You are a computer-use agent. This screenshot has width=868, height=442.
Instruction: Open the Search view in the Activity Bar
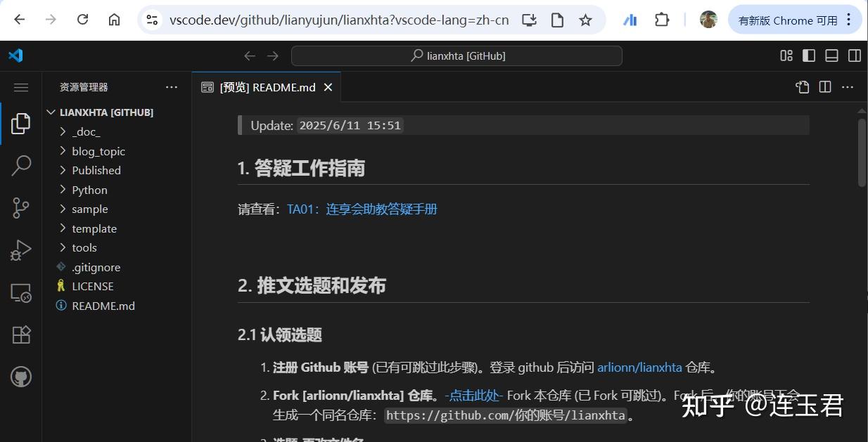tap(21, 165)
